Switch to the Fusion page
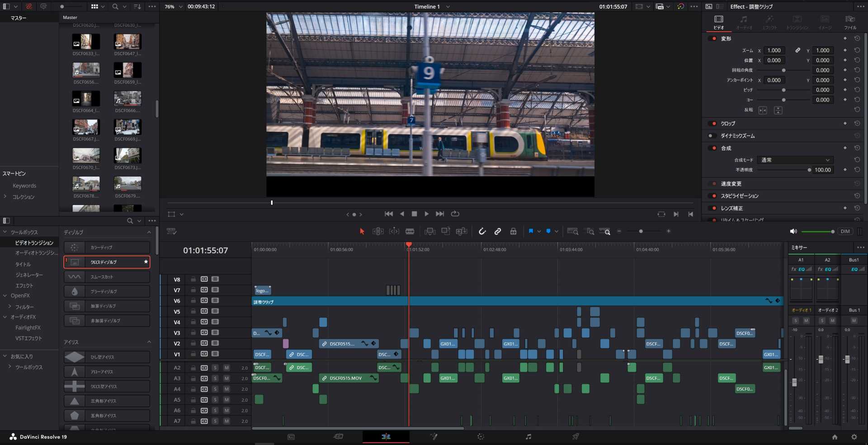Viewport: 868px width, 445px height. point(434,436)
